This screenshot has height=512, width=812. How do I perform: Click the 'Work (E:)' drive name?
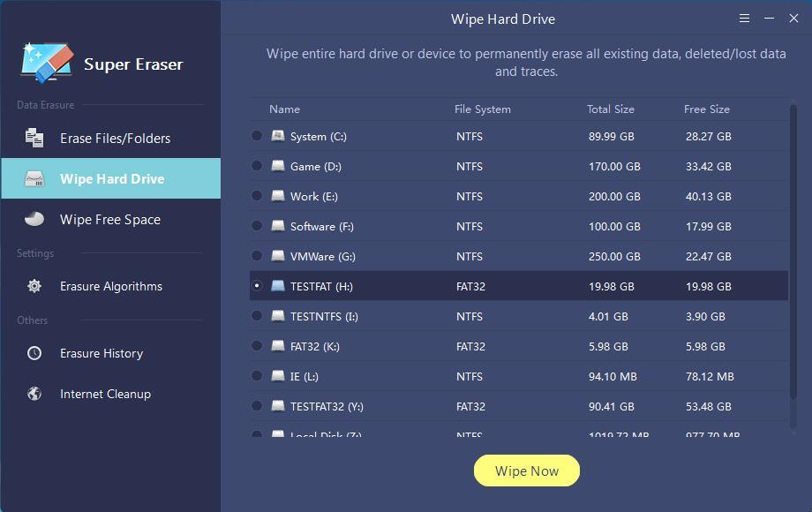314,196
